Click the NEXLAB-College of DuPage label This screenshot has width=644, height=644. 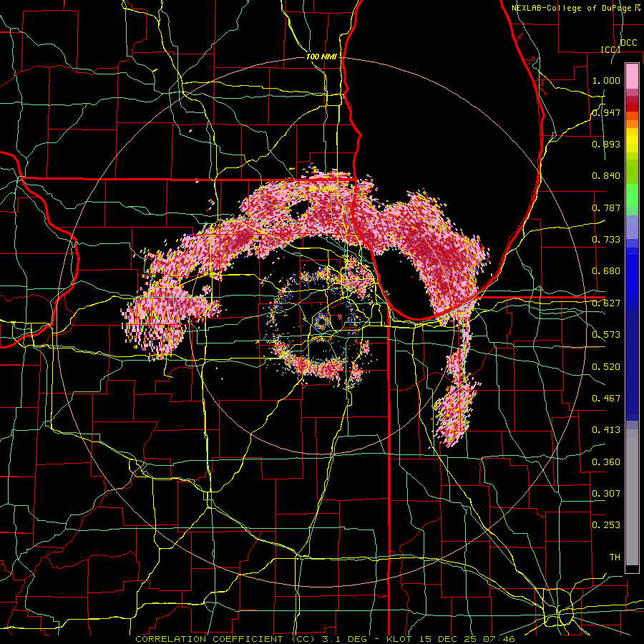(573, 8)
